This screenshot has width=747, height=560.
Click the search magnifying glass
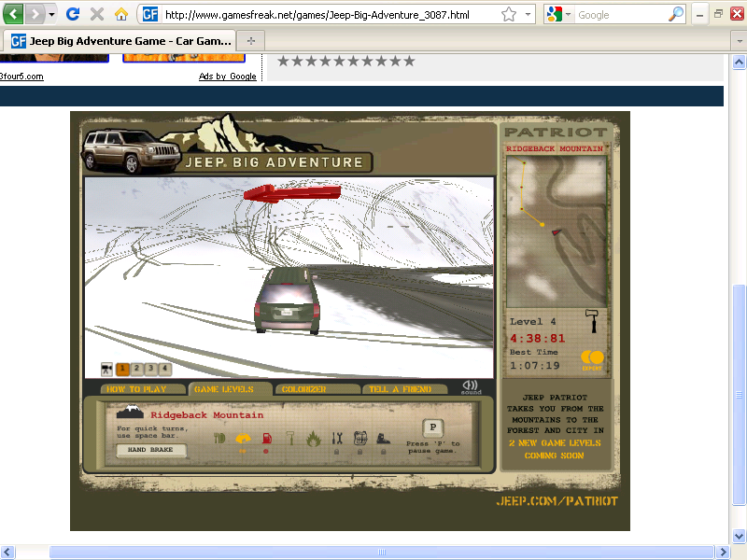click(675, 14)
